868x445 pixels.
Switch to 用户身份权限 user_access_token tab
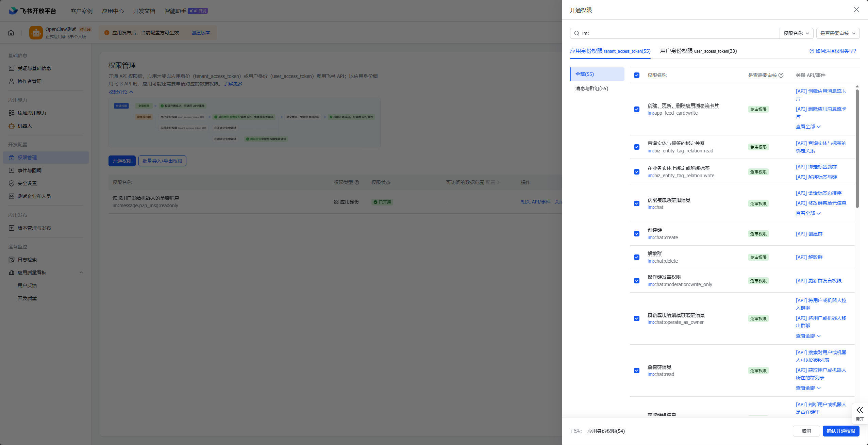point(698,51)
